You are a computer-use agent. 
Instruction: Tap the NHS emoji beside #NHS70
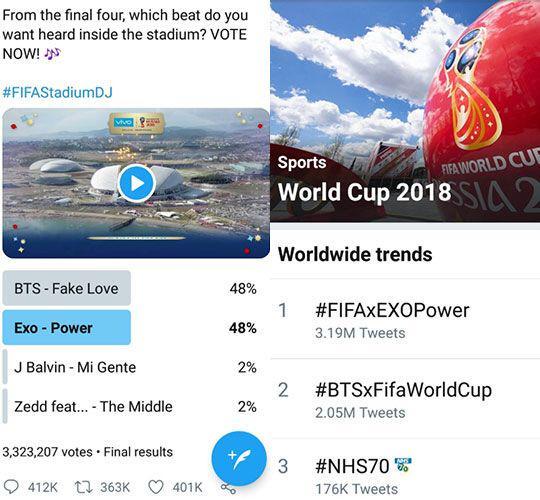pyautogui.click(x=403, y=465)
